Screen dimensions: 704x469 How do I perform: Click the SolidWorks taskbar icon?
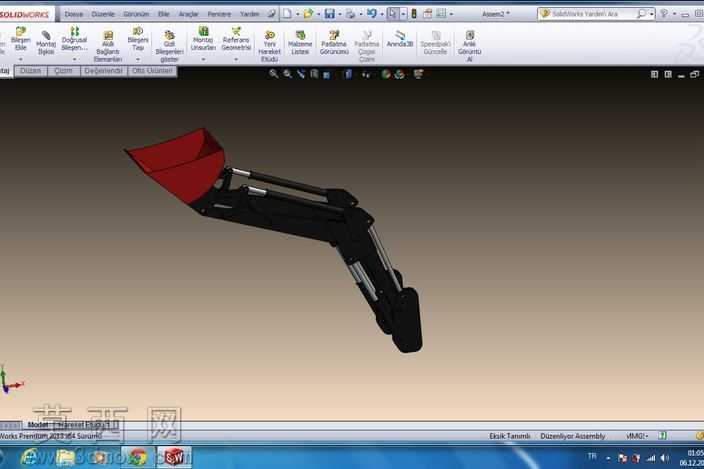point(174,457)
